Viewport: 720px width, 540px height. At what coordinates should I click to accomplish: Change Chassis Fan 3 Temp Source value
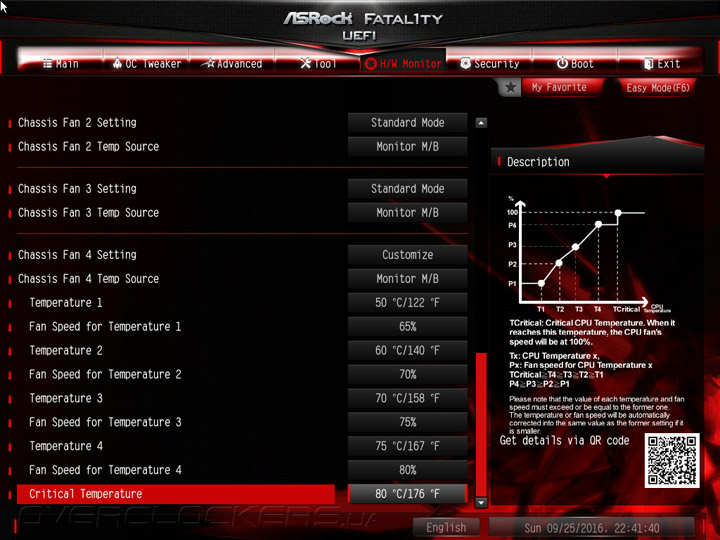pyautogui.click(x=407, y=213)
